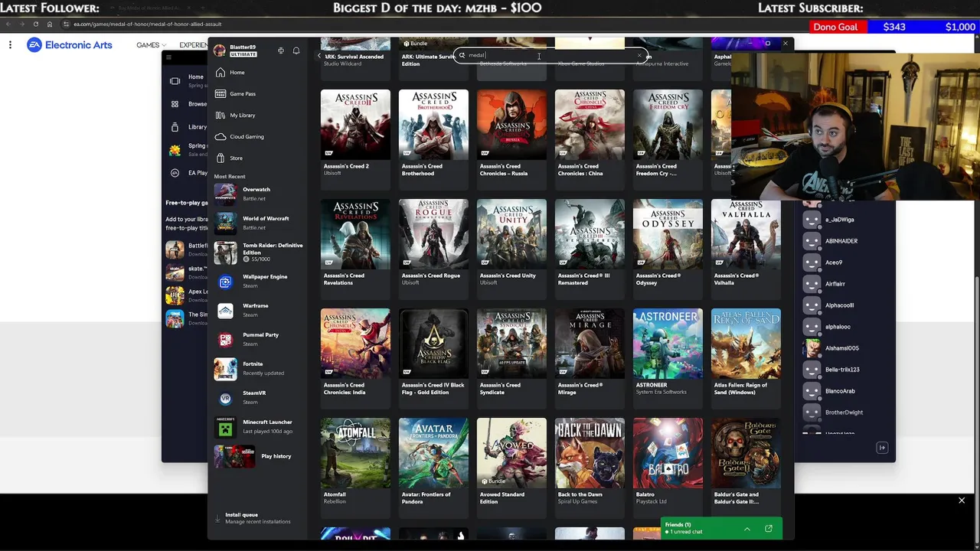980x551 pixels.
Task: Open Home in the Xbox app sidebar
Action: point(230,73)
